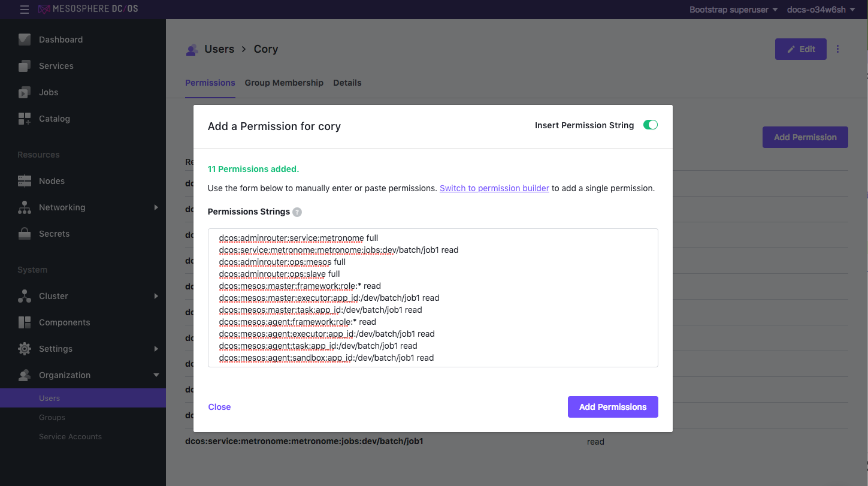
Task: Click 'dcos:mesos:master:framework:role:* read' line
Action: (x=300, y=286)
